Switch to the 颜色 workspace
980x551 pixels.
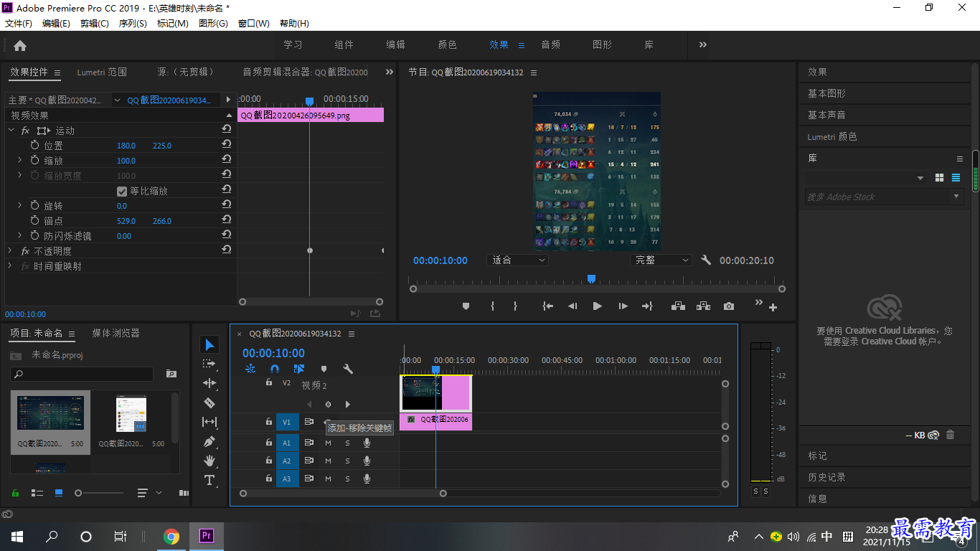pos(448,44)
